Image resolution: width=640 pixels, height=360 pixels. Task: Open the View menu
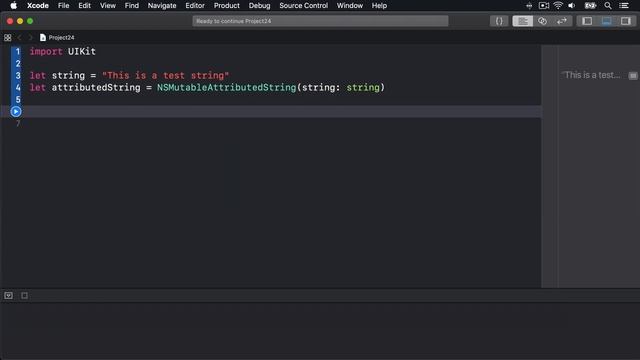click(x=108, y=6)
